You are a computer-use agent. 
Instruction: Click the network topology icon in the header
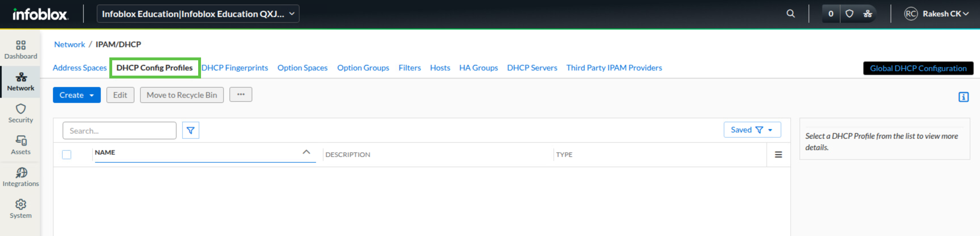pos(867,14)
